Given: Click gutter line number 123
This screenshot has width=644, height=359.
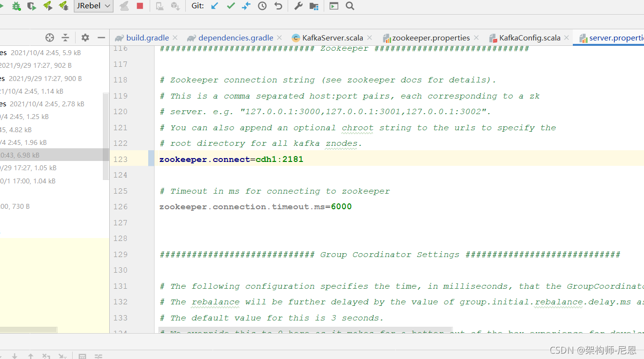Looking at the screenshot, I should pyautogui.click(x=120, y=159).
